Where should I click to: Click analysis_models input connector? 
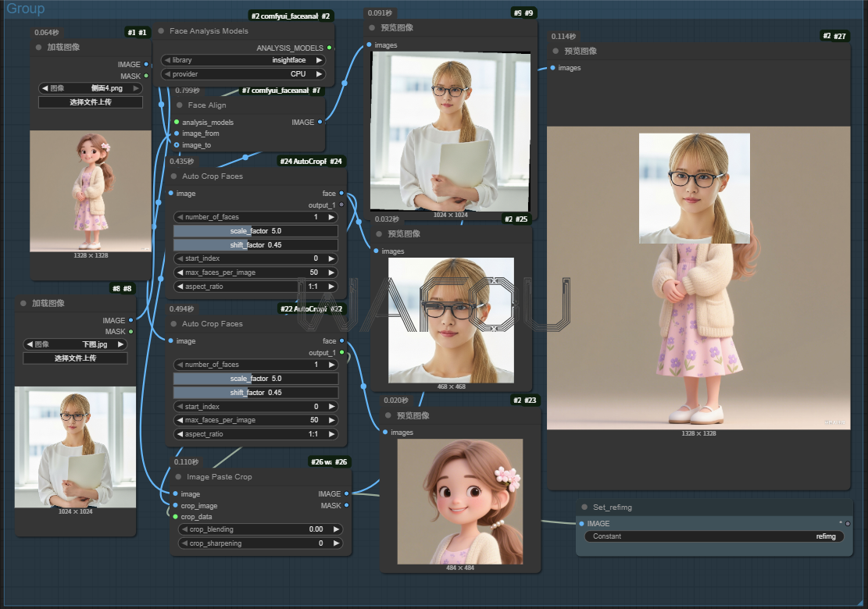(177, 123)
